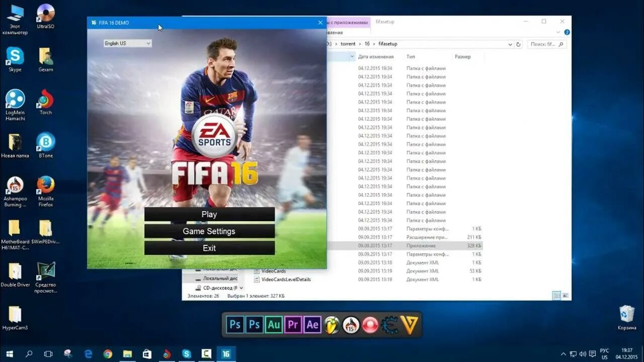The height and width of the screenshot is (362, 644).
Task: Close the FIFA 16 DEMO window
Action: [320, 23]
